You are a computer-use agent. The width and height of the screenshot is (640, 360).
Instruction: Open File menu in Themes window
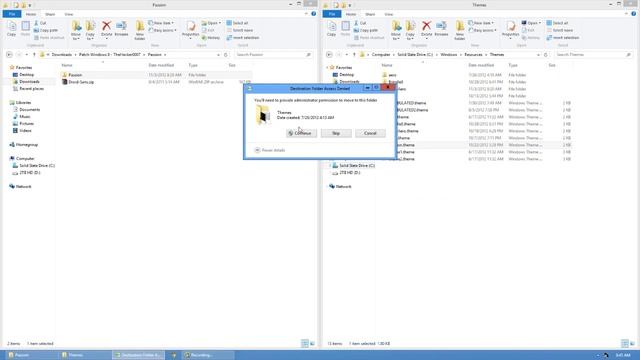click(x=332, y=14)
